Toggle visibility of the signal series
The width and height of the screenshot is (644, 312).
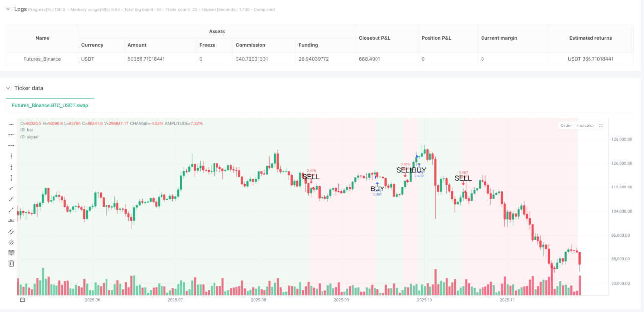(x=23, y=137)
